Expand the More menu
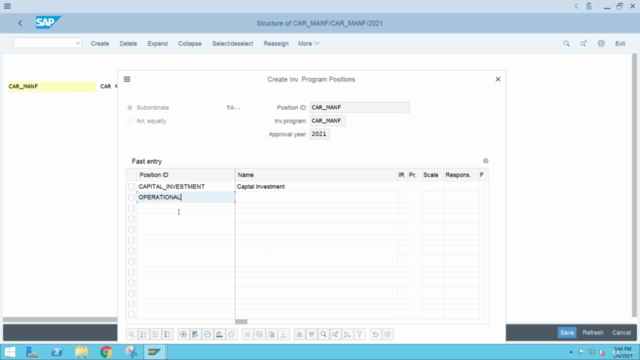This screenshot has height=360, width=640. pos(308,43)
